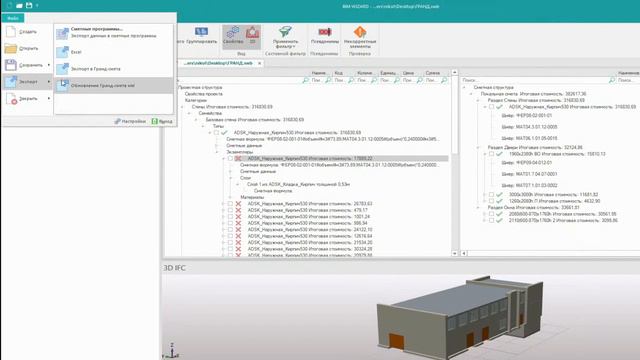640x360 pixels.
Task: Click the Выход exit icon
Action: (x=155, y=121)
